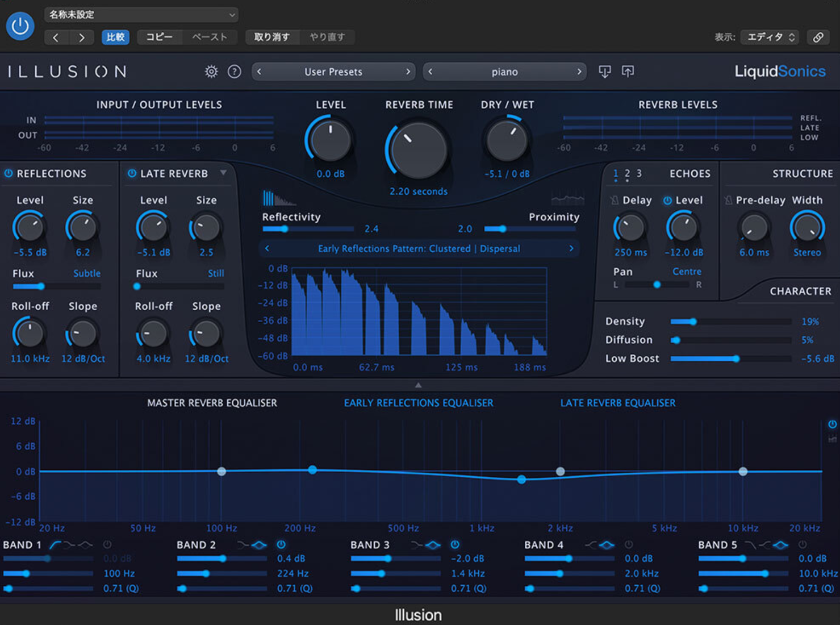Open the 名称未設定 preset dropdown

141,14
